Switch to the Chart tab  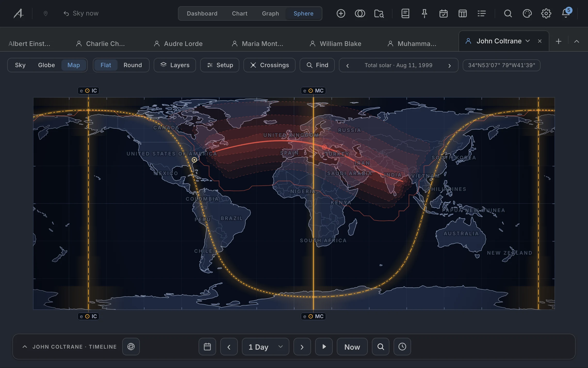[x=240, y=13]
